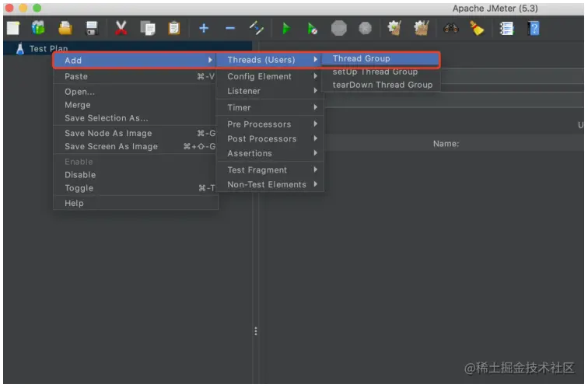
Task: Click the blue minus Collapse All icon
Action: (230, 28)
